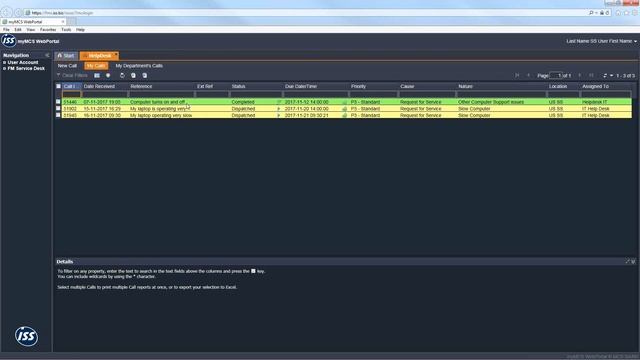Click 'Helpdesk IT' in Assigned To column
Viewport: 640px width, 360px height.
point(594,102)
